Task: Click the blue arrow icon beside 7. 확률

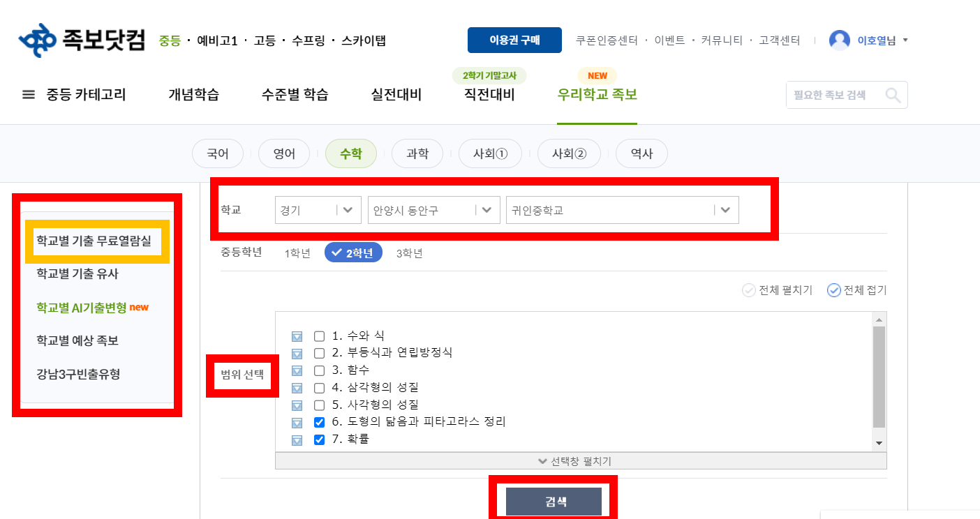Action: click(297, 439)
